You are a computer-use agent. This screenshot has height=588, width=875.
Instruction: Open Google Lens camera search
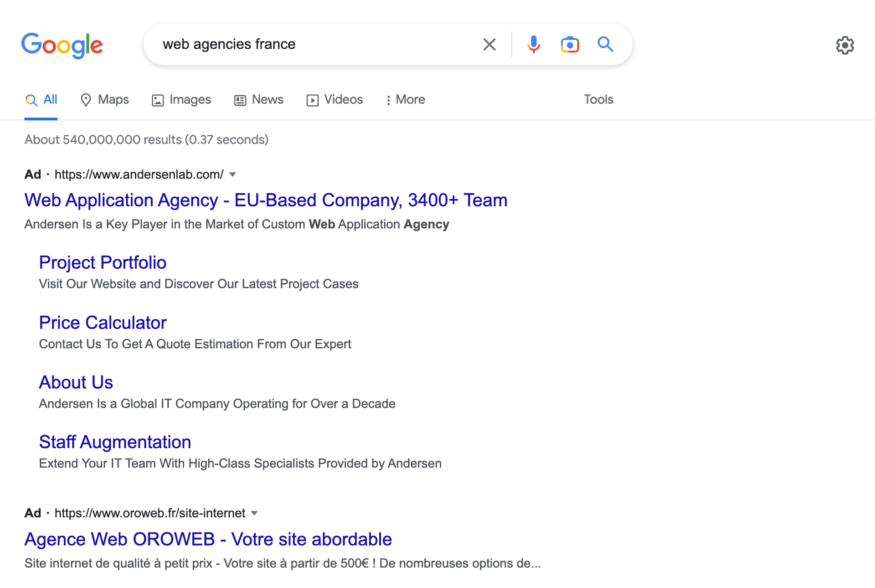[x=569, y=44]
